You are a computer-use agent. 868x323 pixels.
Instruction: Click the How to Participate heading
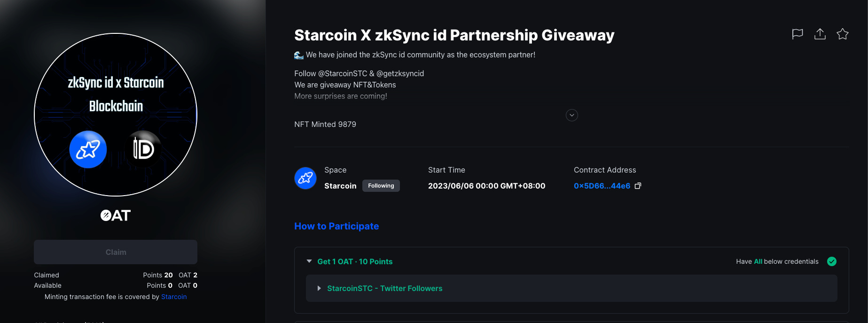[x=336, y=226]
